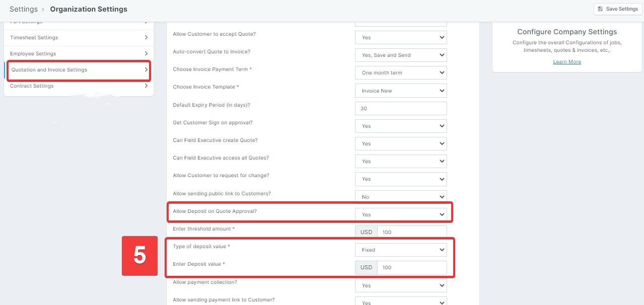The width and height of the screenshot is (644, 305).
Task: Go to Settings breadcrumb
Action: (x=23, y=9)
